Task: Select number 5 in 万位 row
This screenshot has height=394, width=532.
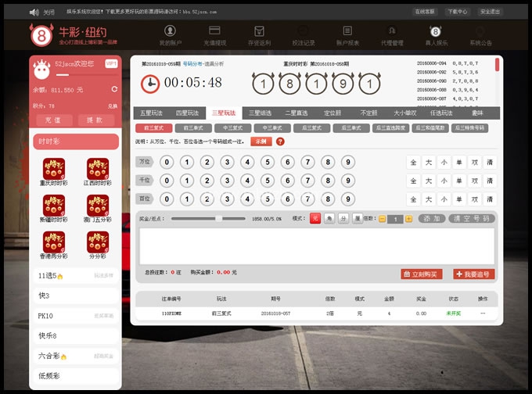Action: coord(268,162)
